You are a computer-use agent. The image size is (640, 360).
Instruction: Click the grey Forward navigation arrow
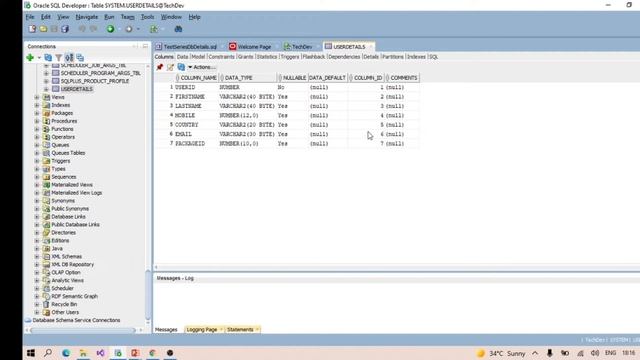point(129,29)
